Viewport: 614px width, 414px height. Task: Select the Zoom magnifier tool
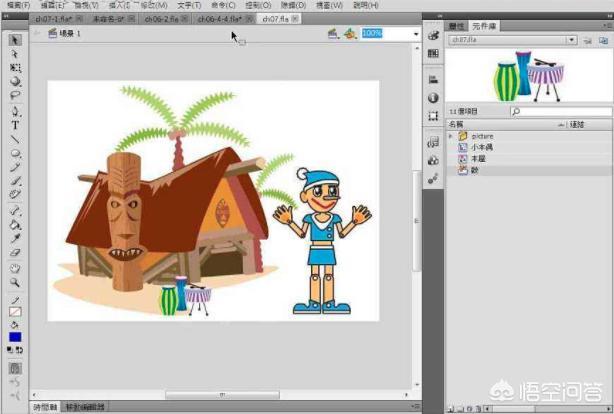pyautogui.click(x=15, y=283)
